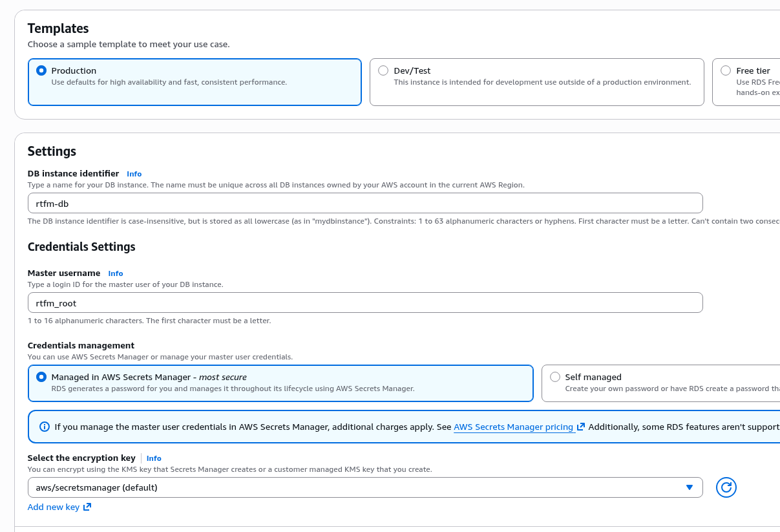780x532 pixels.
Task: Choose the Free tier template
Action: pyautogui.click(x=726, y=70)
